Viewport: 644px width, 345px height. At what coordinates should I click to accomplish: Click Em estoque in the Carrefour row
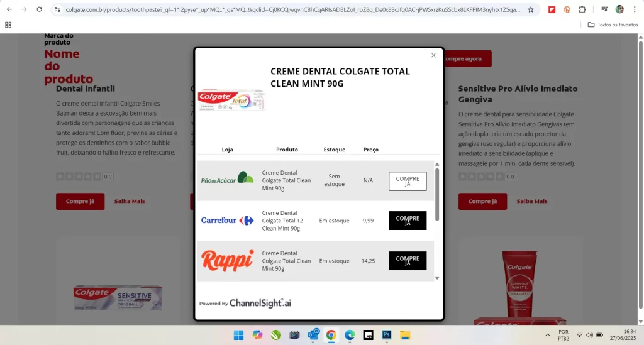[x=335, y=221]
